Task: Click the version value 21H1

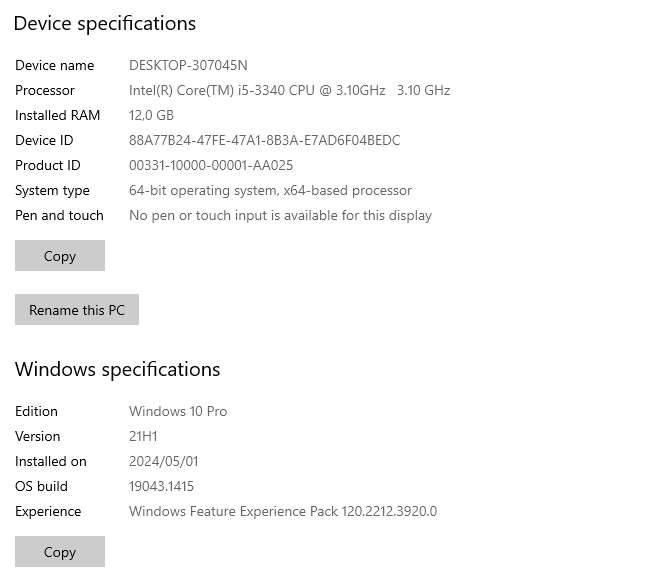Action: (143, 436)
